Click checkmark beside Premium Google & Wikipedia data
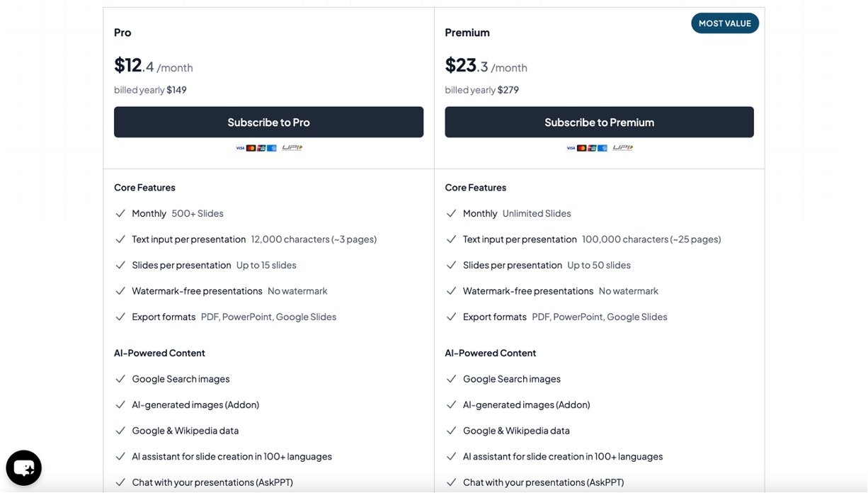 451,431
